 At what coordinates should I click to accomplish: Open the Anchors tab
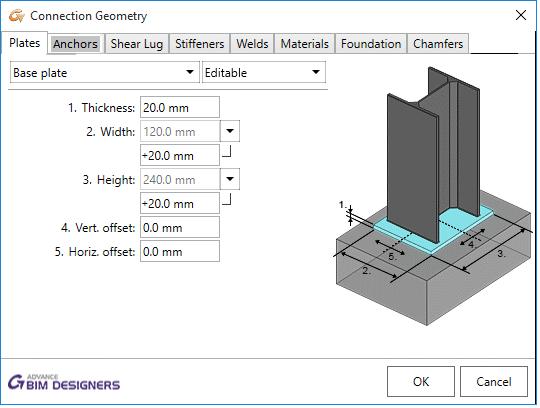tap(75, 44)
